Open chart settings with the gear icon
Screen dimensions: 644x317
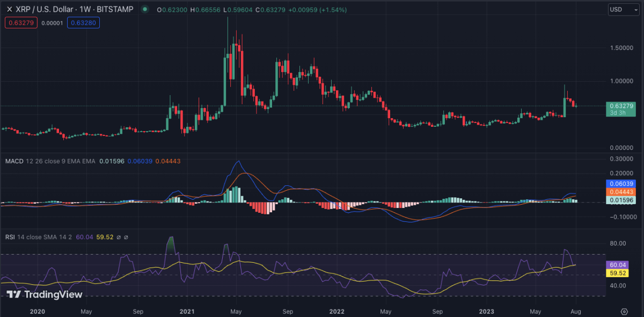click(x=624, y=311)
